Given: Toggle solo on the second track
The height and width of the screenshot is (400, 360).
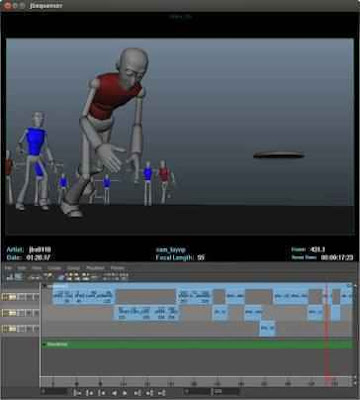Looking at the screenshot, I should point(29,313).
